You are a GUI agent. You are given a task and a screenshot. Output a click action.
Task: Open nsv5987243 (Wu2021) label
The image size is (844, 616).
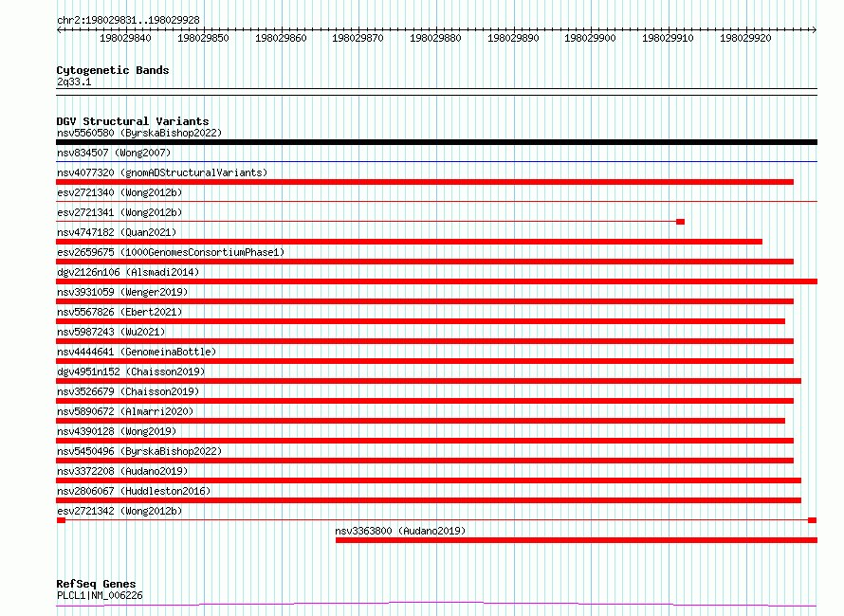click(x=111, y=332)
